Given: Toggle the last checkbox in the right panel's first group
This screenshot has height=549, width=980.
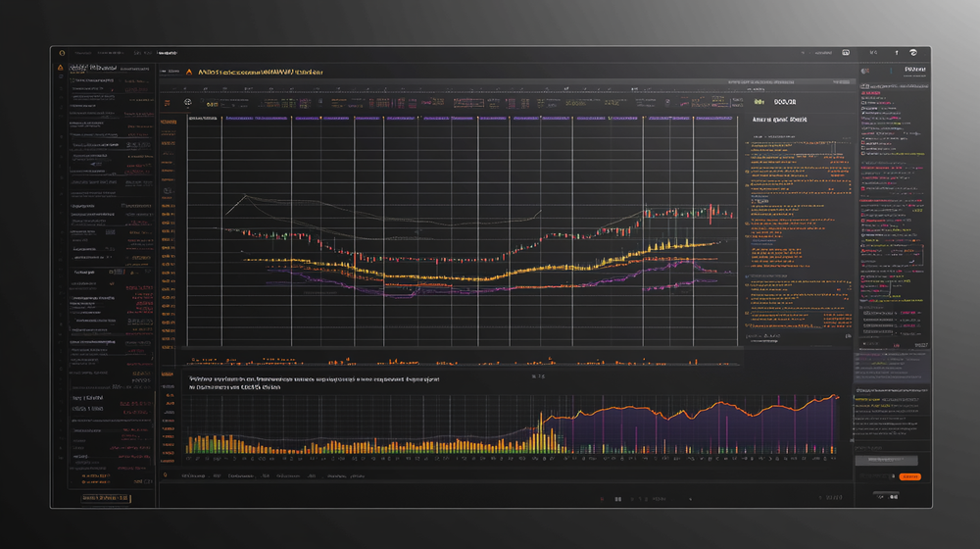Looking at the screenshot, I should pyautogui.click(x=862, y=153).
